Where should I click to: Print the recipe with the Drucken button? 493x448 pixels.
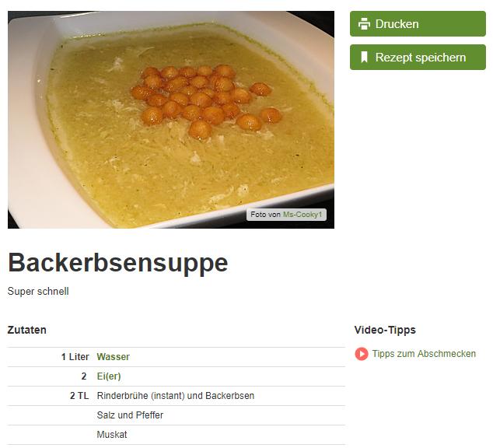click(418, 24)
